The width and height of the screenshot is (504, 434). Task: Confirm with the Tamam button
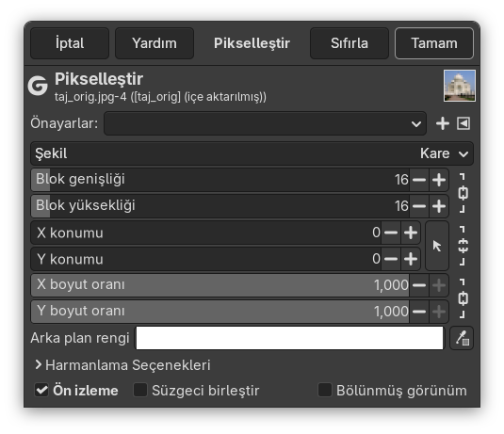[x=434, y=43]
